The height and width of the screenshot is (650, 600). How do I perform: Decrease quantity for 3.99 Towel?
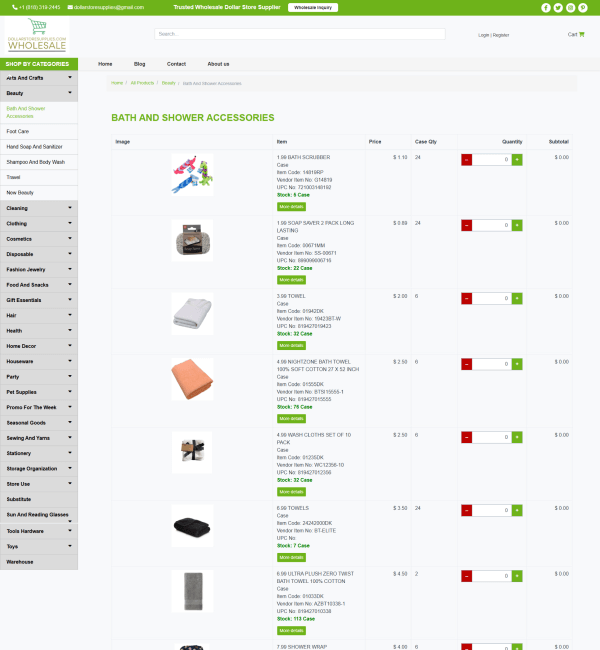(467, 298)
